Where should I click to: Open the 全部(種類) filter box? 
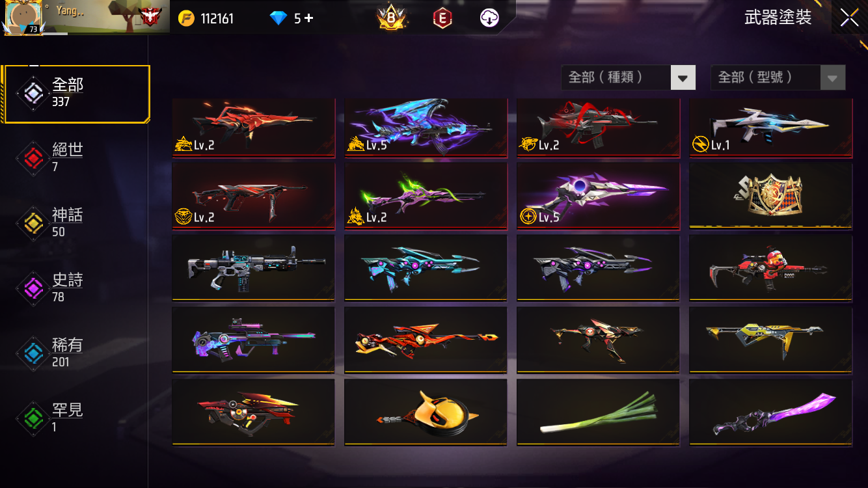pyautogui.click(x=629, y=77)
